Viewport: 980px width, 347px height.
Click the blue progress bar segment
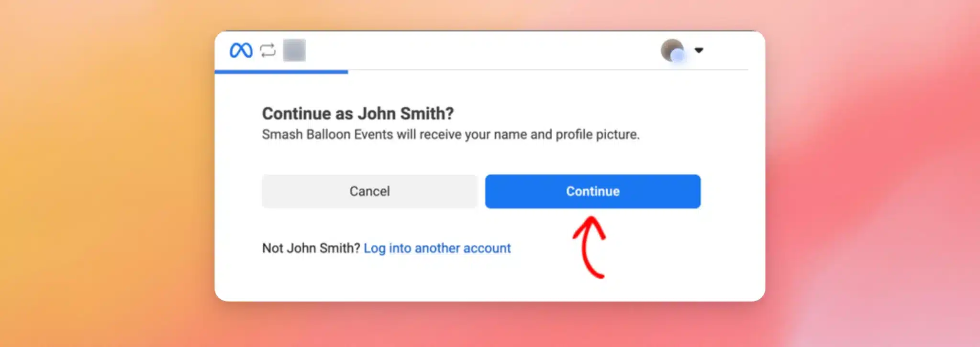coord(281,72)
